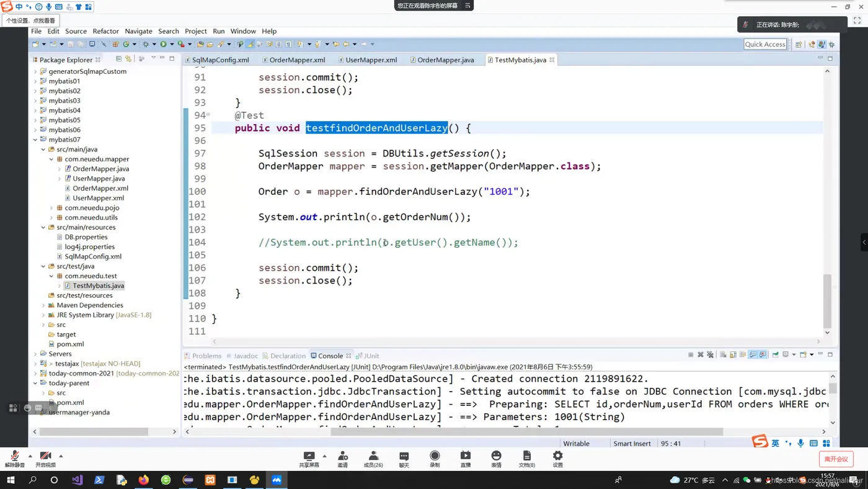
Task: Open the Navigate menu
Action: point(138,31)
